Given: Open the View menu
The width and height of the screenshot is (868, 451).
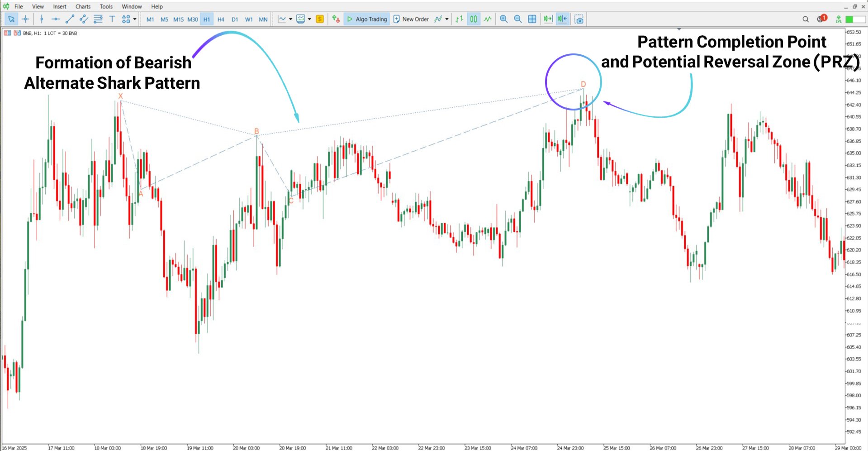Looking at the screenshot, I should 38,6.
